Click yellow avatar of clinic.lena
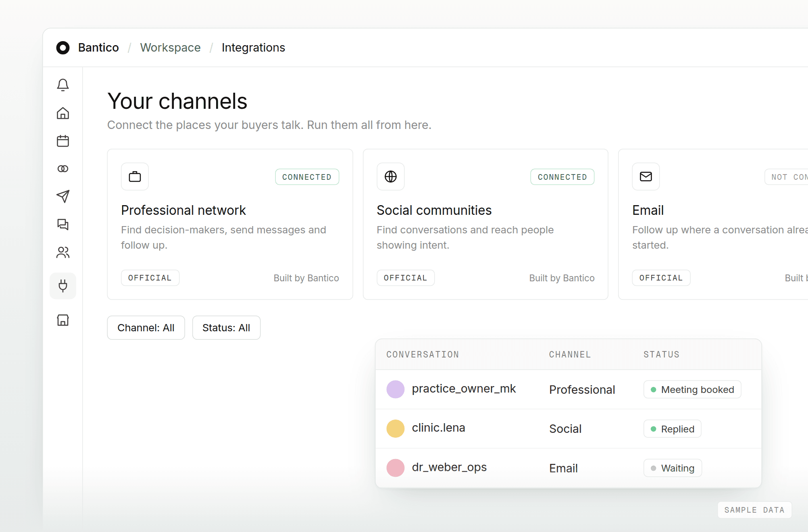This screenshot has width=808, height=532. tap(396, 428)
